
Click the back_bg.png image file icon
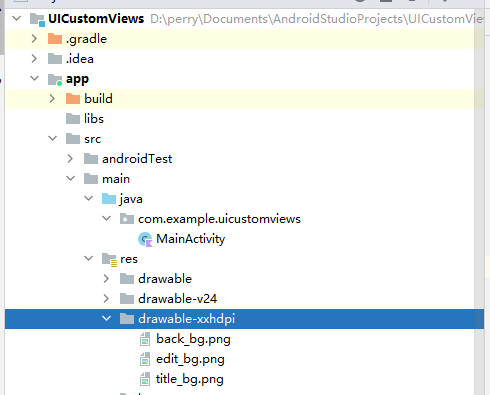pyautogui.click(x=145, y=339)
